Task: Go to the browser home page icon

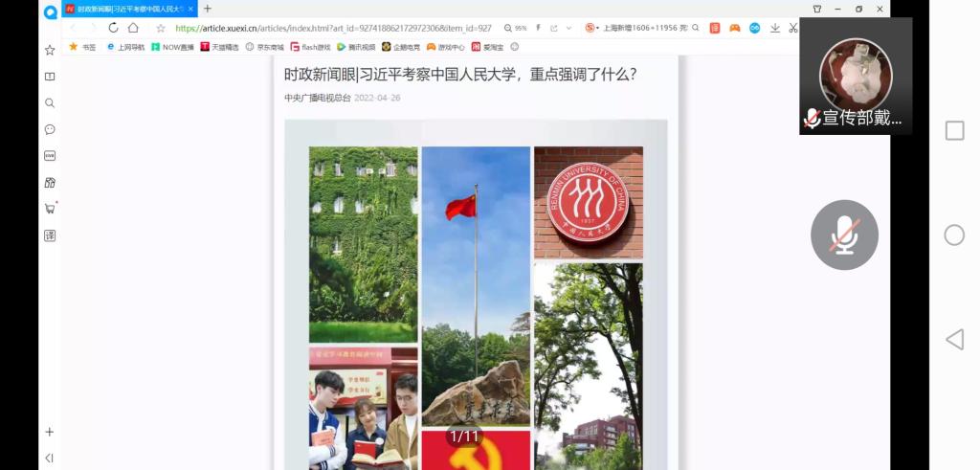Action: pos(134,28)
